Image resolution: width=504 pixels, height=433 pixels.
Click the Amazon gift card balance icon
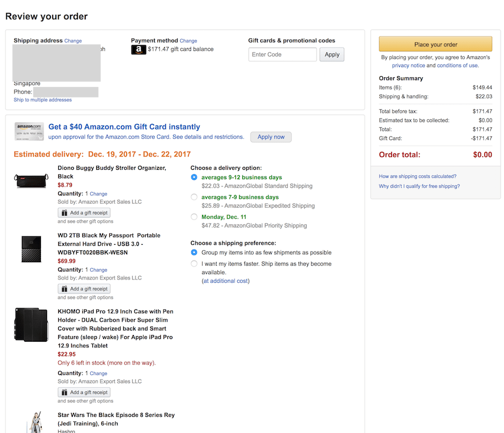[138, 49]
